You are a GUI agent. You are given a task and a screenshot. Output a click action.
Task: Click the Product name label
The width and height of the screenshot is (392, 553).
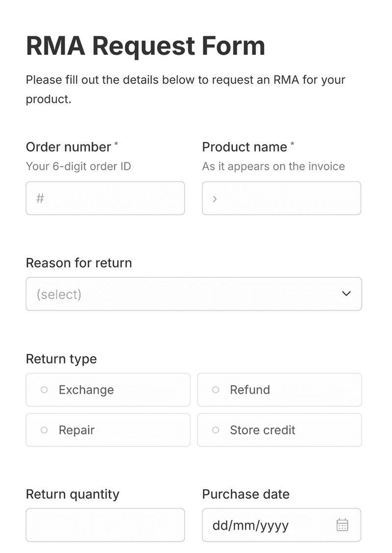(245, 147)
